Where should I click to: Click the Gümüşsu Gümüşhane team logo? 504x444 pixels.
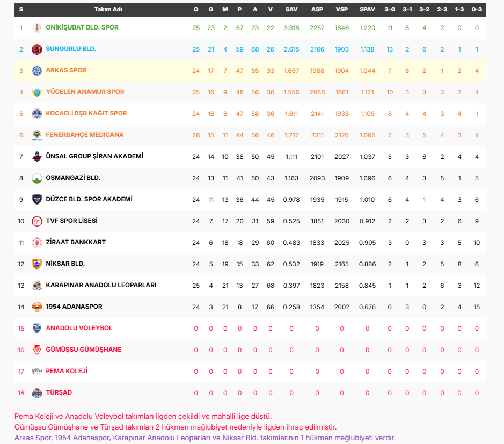(37, 350)
